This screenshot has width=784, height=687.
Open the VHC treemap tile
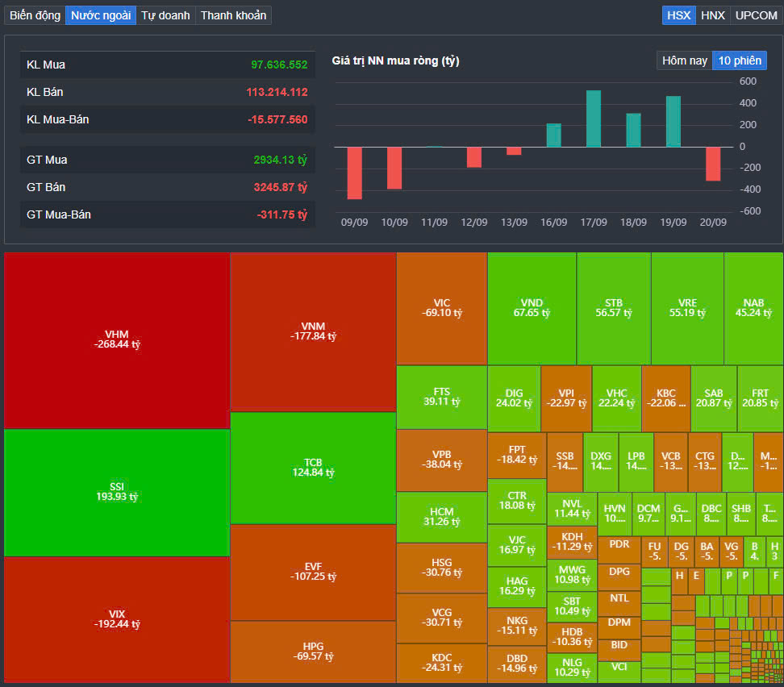616,398
